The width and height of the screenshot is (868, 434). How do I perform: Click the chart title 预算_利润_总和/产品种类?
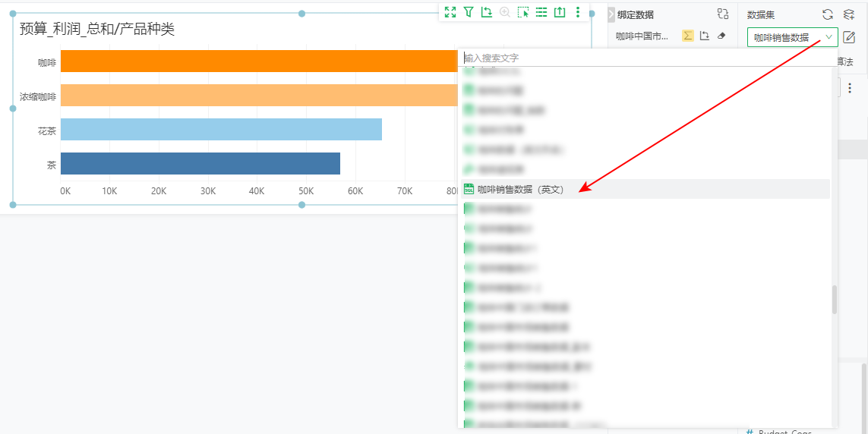pos(97,30)
